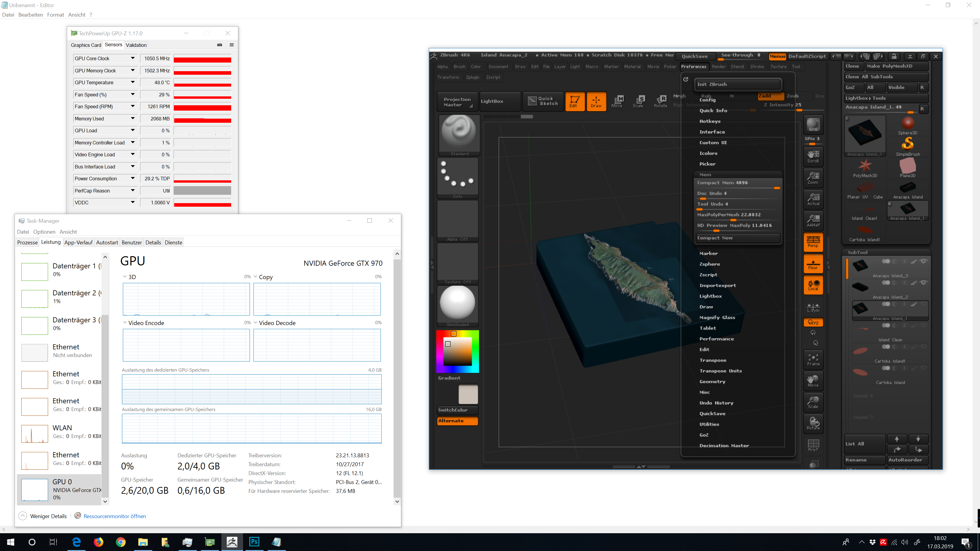Toggle the Menus button in ZBrush title bar
Screen dimensions: 980x551
click(777, 56)
